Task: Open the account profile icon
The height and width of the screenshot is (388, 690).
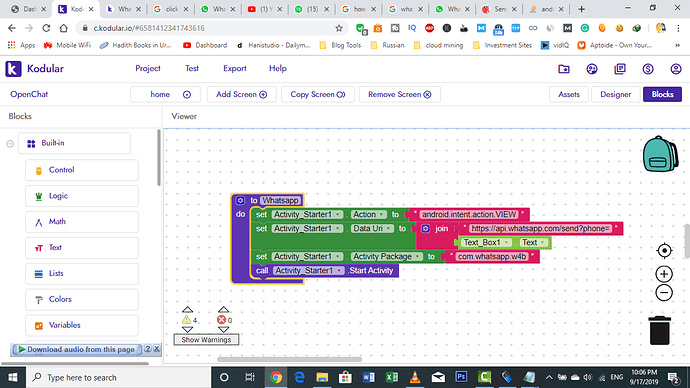Action: click(x=676, y=69)
